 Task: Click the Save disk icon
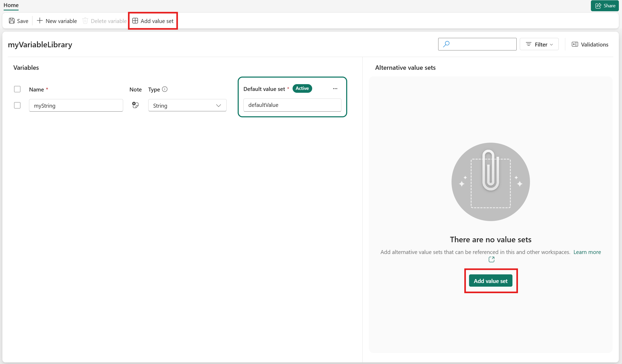[12, 21]
